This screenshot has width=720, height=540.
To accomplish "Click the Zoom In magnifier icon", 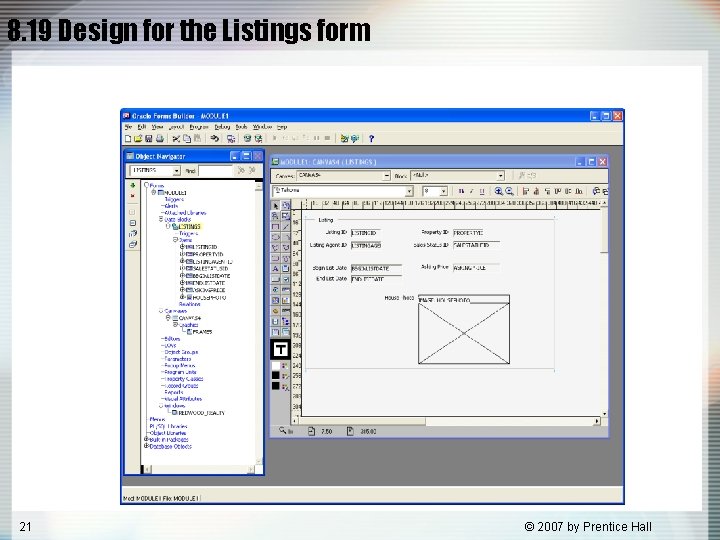I will (x=499, y=191).
